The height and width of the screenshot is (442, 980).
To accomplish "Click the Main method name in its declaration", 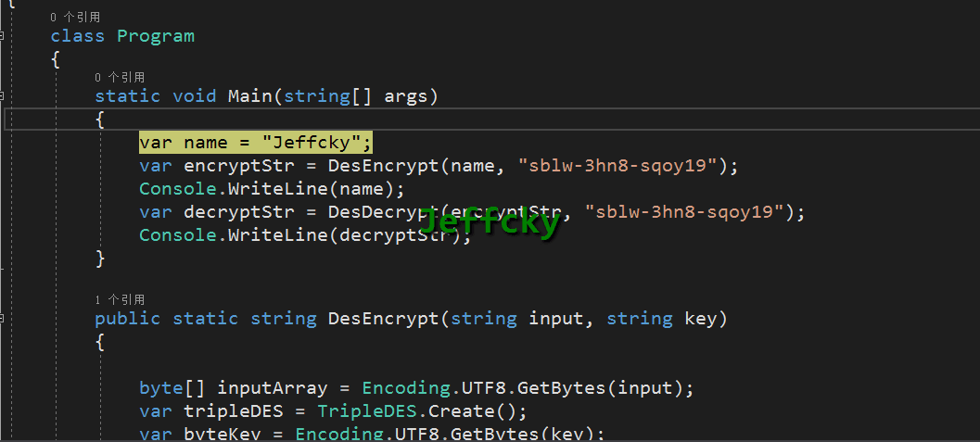I will 249,96.
